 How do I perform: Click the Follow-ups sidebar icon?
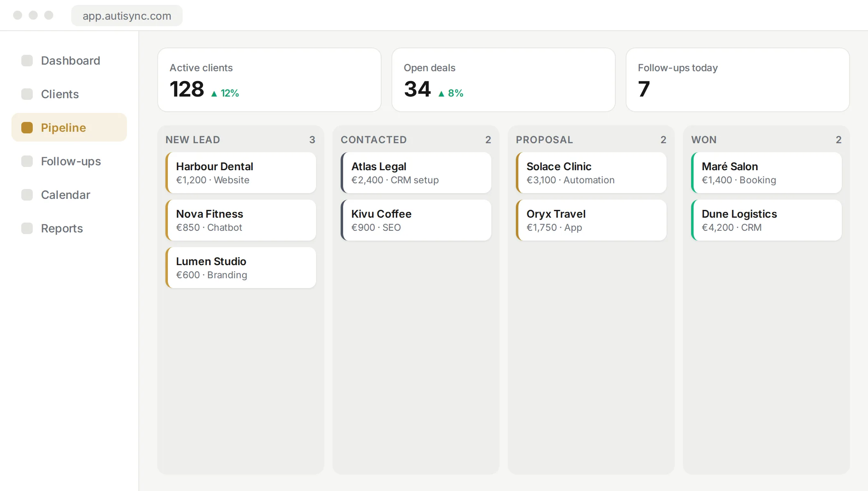click(27, 161)
